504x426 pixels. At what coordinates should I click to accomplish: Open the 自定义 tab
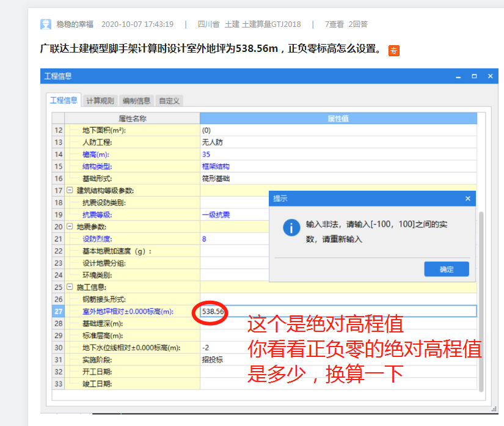point(169,101)
